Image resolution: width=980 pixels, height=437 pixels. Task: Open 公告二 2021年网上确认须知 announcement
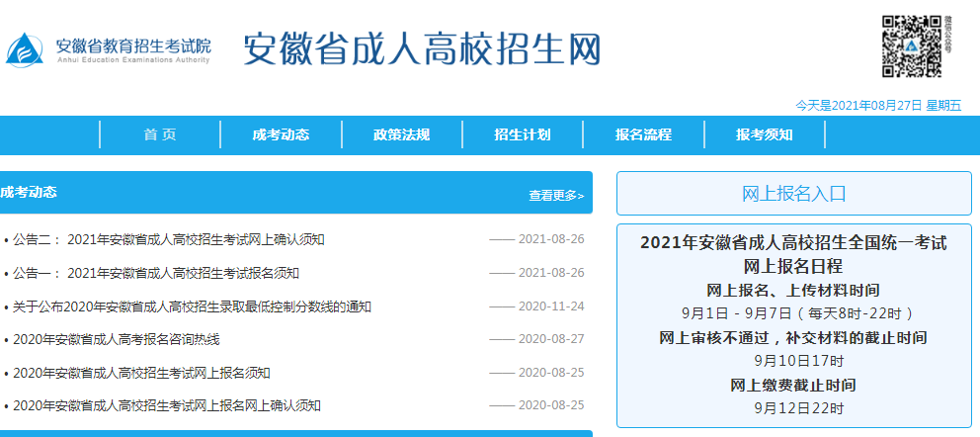coord(169,239)
